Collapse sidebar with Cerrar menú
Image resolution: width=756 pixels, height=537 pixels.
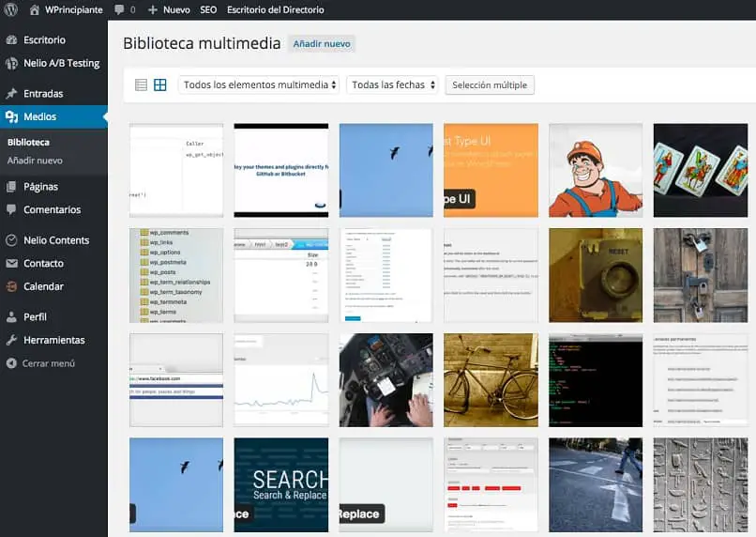(x=48, y=363)
